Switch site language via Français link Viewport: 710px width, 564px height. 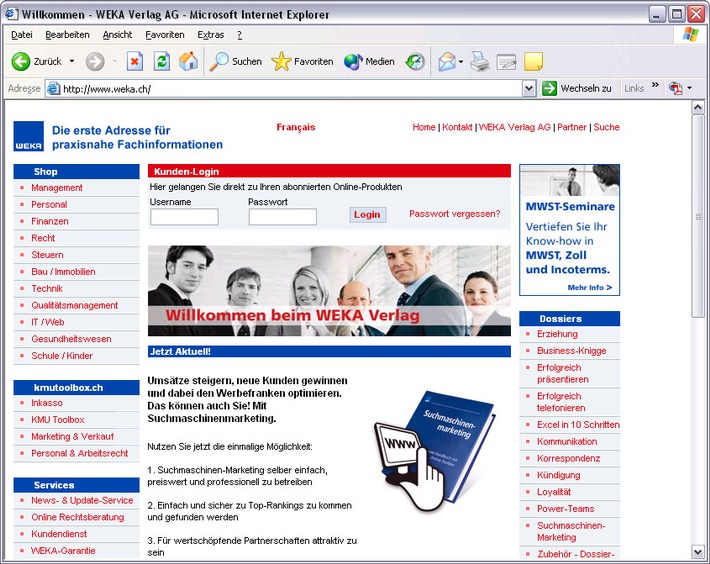point(295,127)
